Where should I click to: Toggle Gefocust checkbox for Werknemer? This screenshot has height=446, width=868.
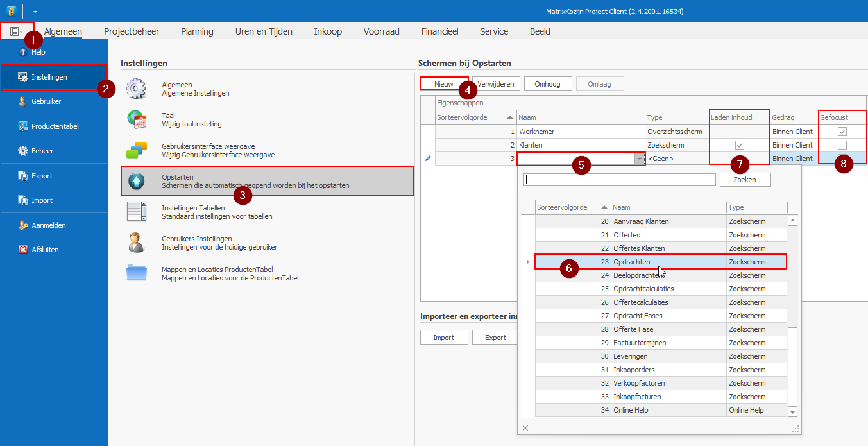coord(842,132)
